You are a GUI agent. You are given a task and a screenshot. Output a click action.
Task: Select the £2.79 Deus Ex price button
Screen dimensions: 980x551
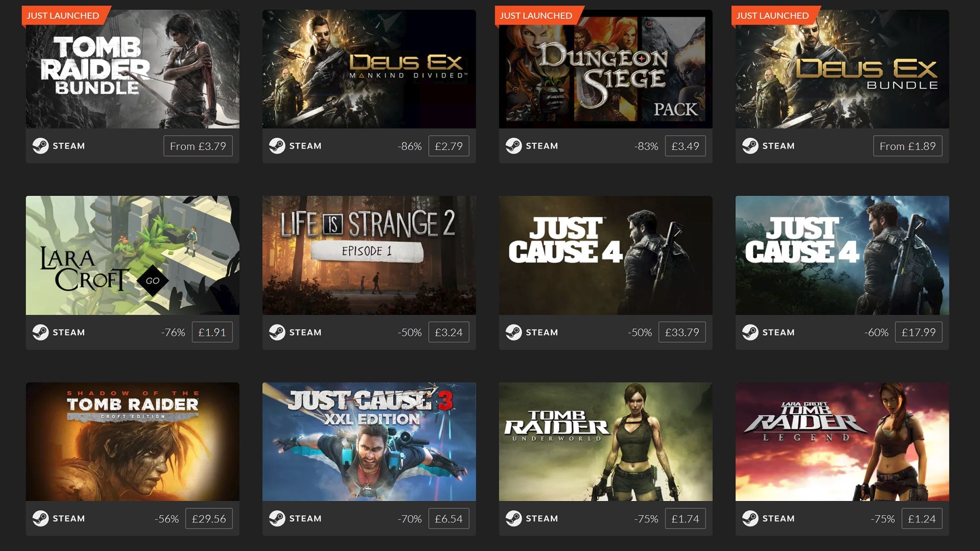point(449,146)
